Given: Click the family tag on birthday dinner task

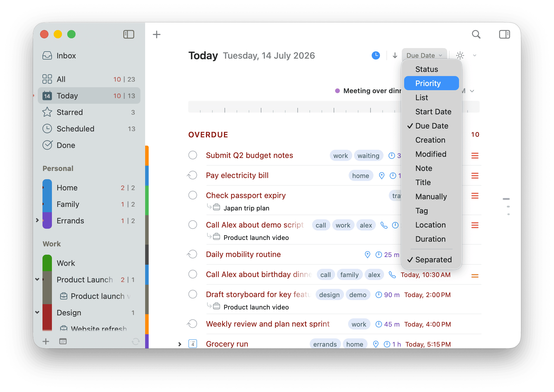Looking at the screenshot, I should point(349,275).
